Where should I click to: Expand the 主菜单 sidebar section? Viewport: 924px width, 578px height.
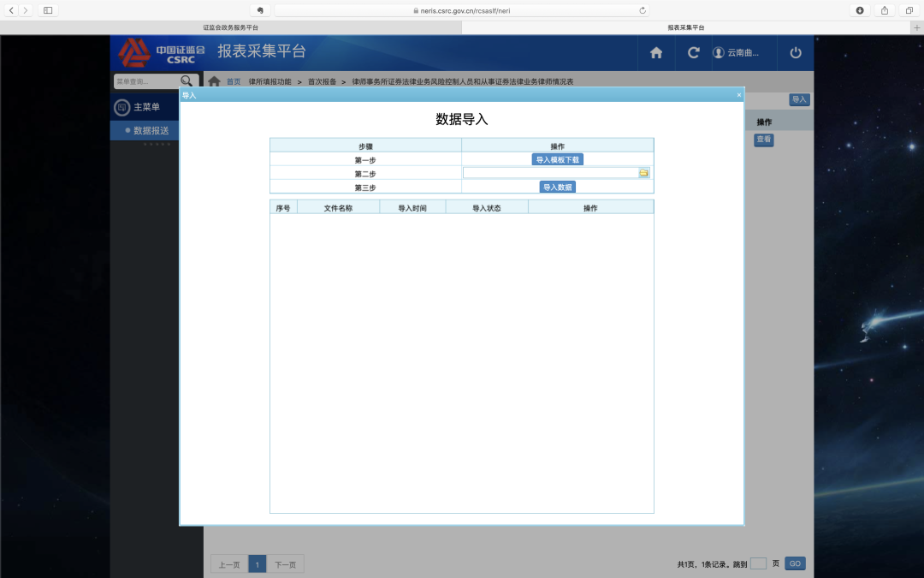(x=145, y=107)
